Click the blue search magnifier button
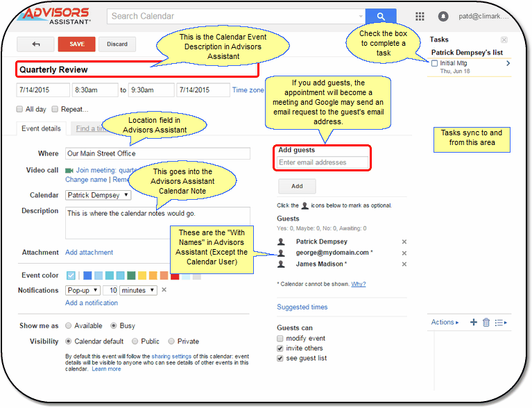This screenshot has width=532, height=408. [x=381, y=16]
